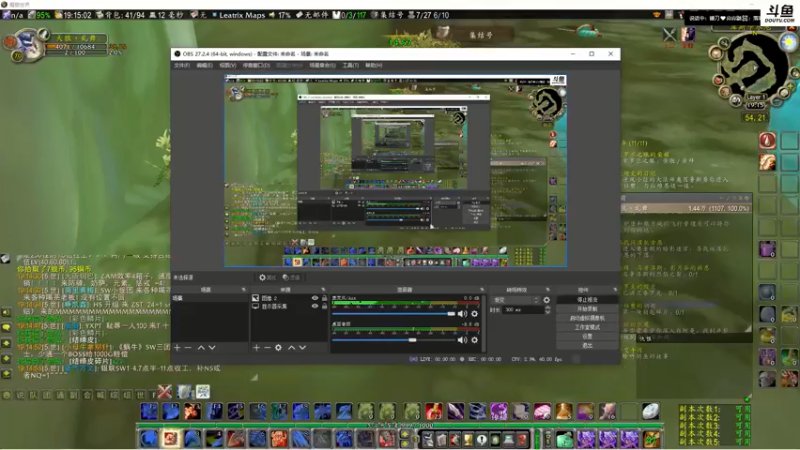Click the 集结号 banner at top center
This screenshot has width=800, height=450.
tap(481, 35)
